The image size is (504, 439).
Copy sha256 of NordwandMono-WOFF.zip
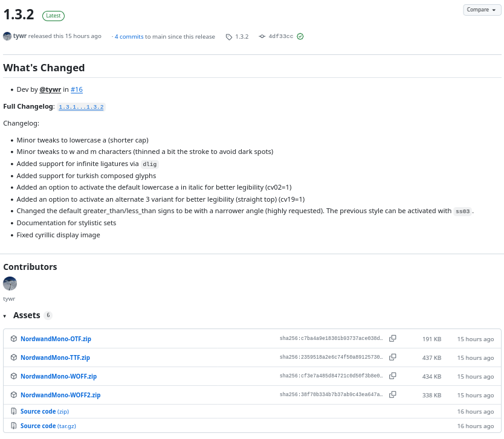pyautogui.click(x=392, y=376)
